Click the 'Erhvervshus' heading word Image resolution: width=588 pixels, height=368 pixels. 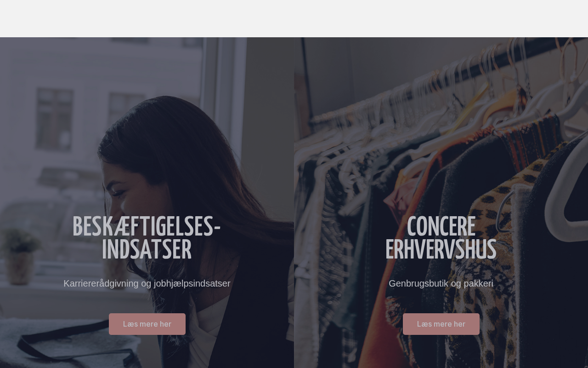[x=441, y=250]
